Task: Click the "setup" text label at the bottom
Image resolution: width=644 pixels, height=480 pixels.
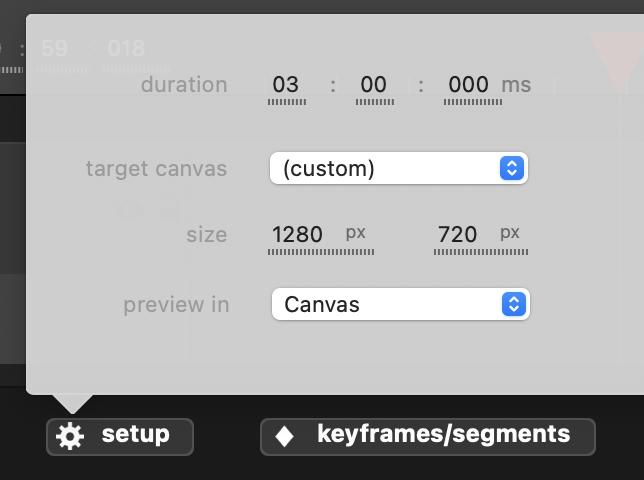Action: point(135,435)
